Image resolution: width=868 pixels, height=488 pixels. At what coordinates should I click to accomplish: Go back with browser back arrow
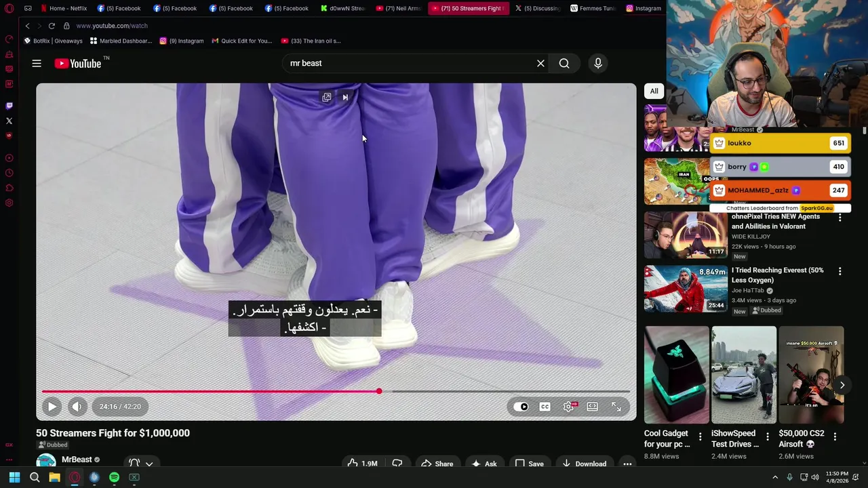(27, 26)
